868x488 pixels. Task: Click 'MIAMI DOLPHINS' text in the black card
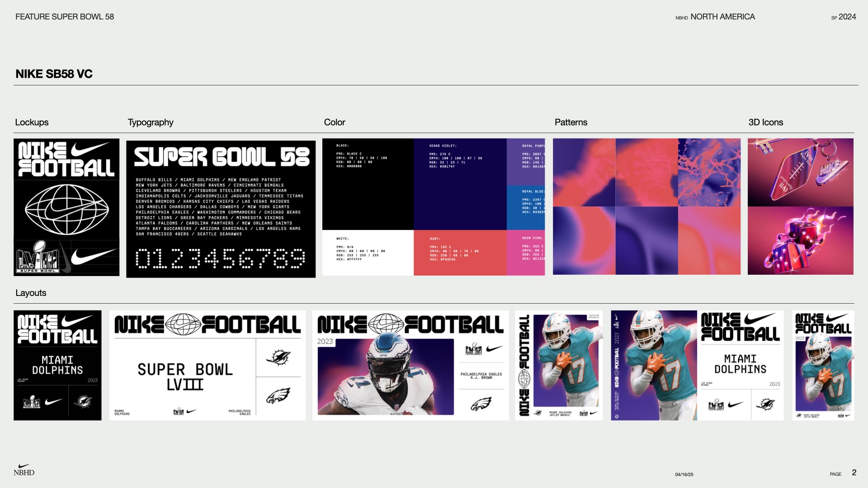coord(57,365)
